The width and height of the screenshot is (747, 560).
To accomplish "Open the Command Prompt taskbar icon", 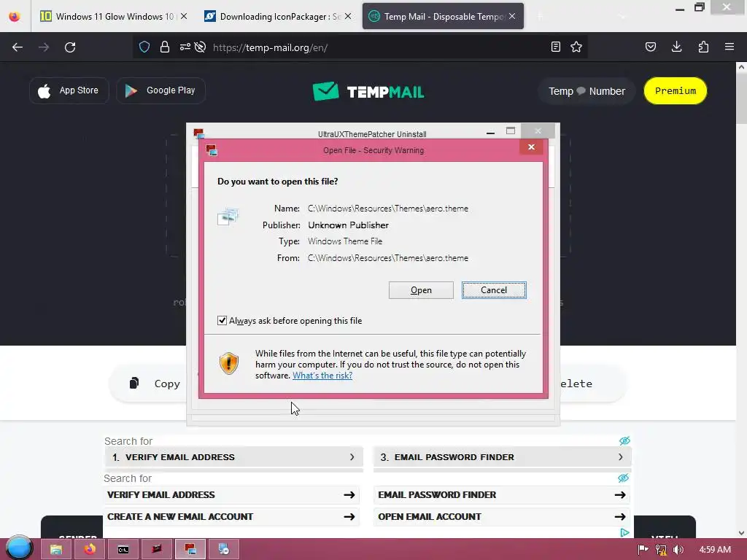I will pos(123,550).
